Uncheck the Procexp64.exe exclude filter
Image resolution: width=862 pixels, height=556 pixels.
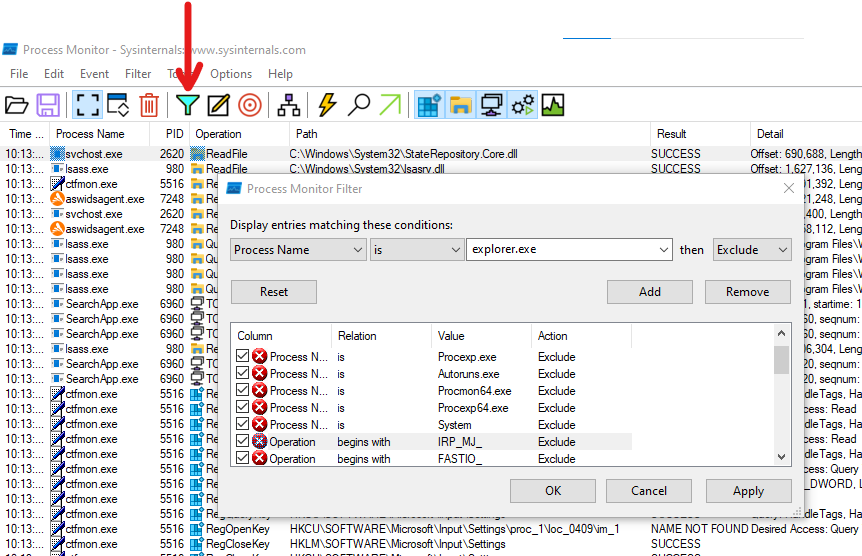pos(242,408)
